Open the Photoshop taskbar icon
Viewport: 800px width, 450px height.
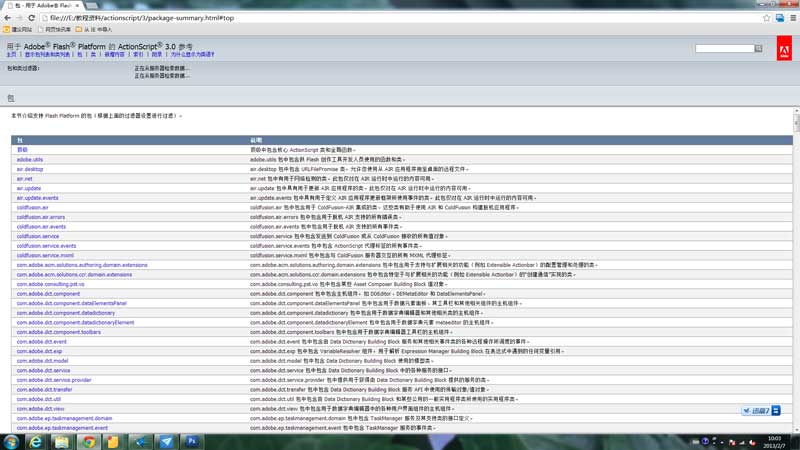(x=192, y=442)
